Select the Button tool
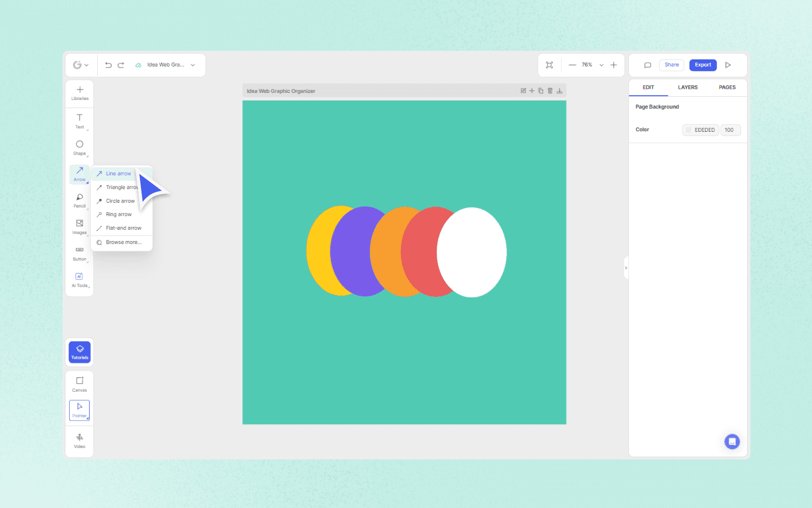 click(79, 253)
